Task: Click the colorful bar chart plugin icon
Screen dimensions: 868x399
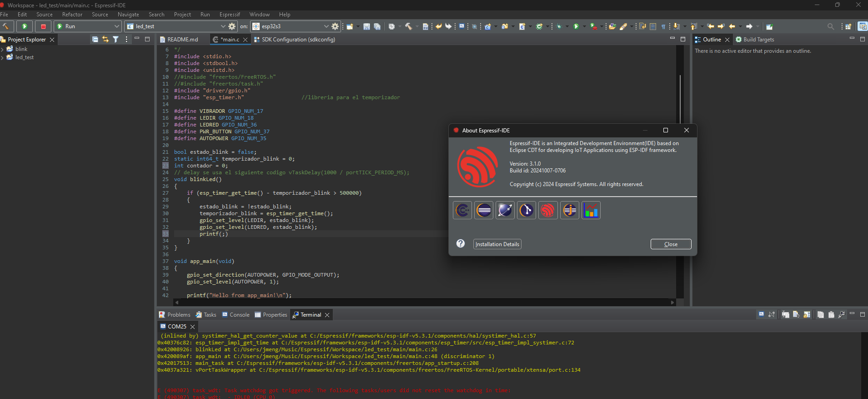Action: (x=591, y=210)
